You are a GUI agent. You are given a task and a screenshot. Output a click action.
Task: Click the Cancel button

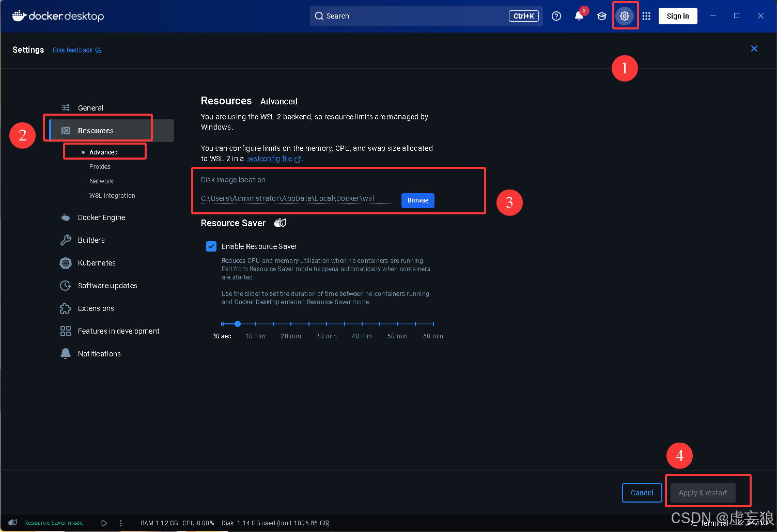[x=642, y=493]
